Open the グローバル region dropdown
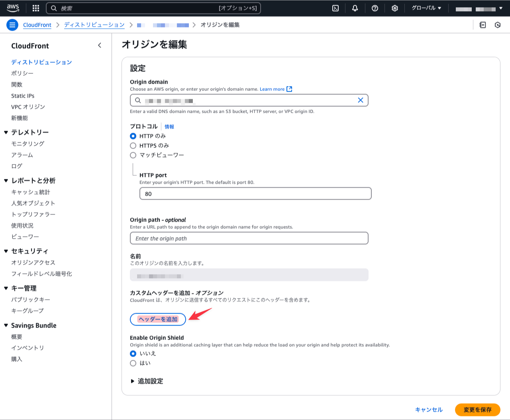510x420 pixels. click(x=426, y=8)
